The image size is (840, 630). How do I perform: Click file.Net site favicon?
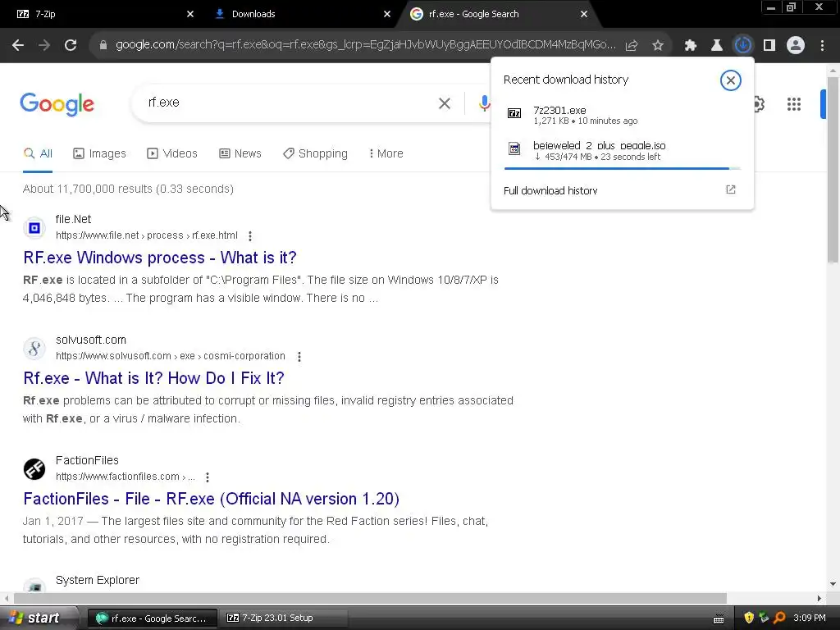34,228
